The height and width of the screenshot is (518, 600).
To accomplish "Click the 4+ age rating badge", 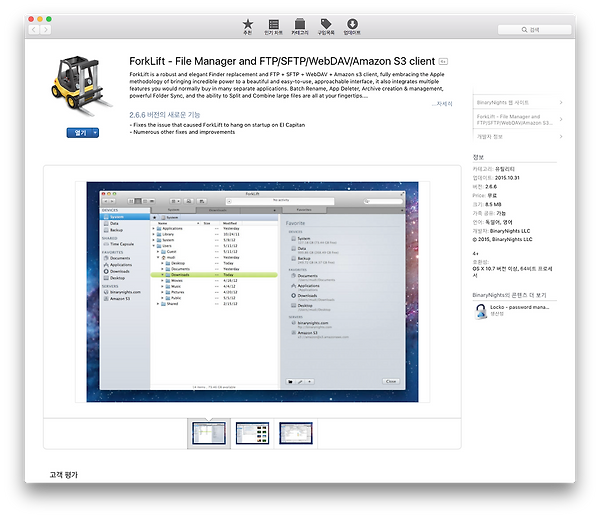I will pyautogui.click(x=443, y=61).
